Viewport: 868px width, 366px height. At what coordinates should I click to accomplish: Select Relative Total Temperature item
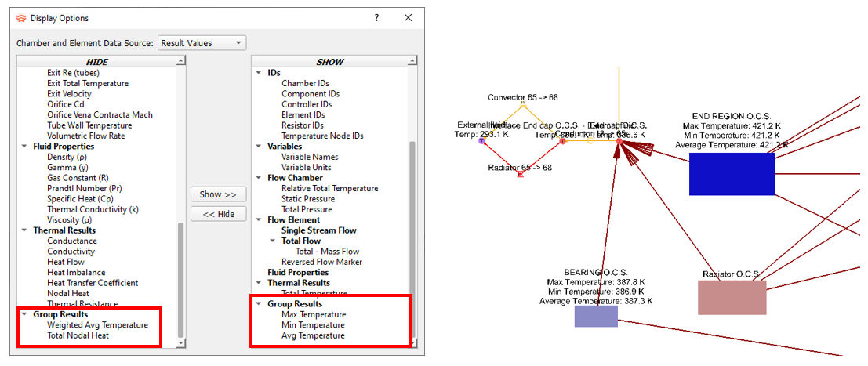[330, 189]
